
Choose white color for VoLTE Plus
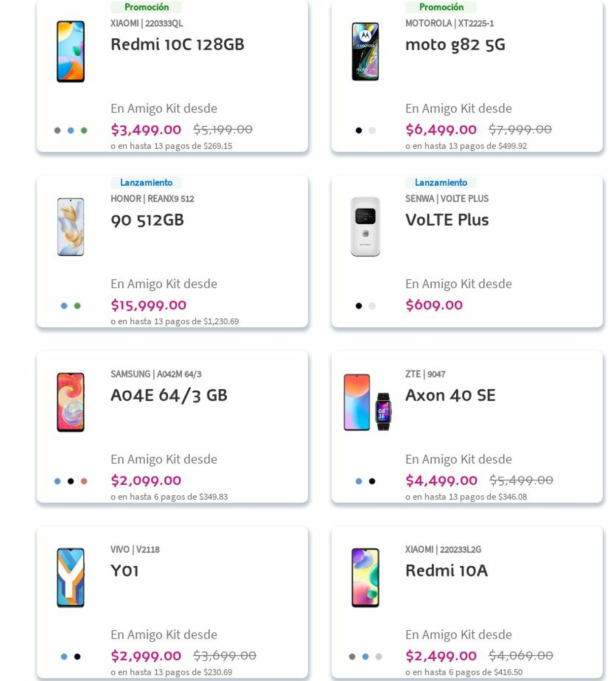372,306
